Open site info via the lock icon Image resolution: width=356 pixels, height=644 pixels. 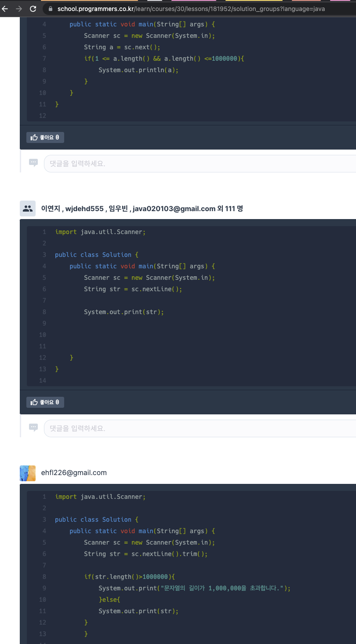(x=51, y=9)
